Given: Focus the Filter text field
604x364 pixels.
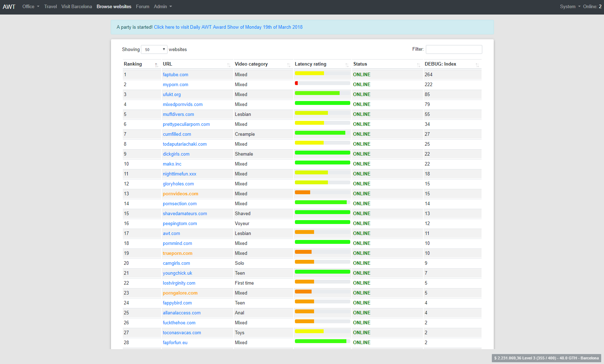Looking at the screenshot, I should [454, 50].
